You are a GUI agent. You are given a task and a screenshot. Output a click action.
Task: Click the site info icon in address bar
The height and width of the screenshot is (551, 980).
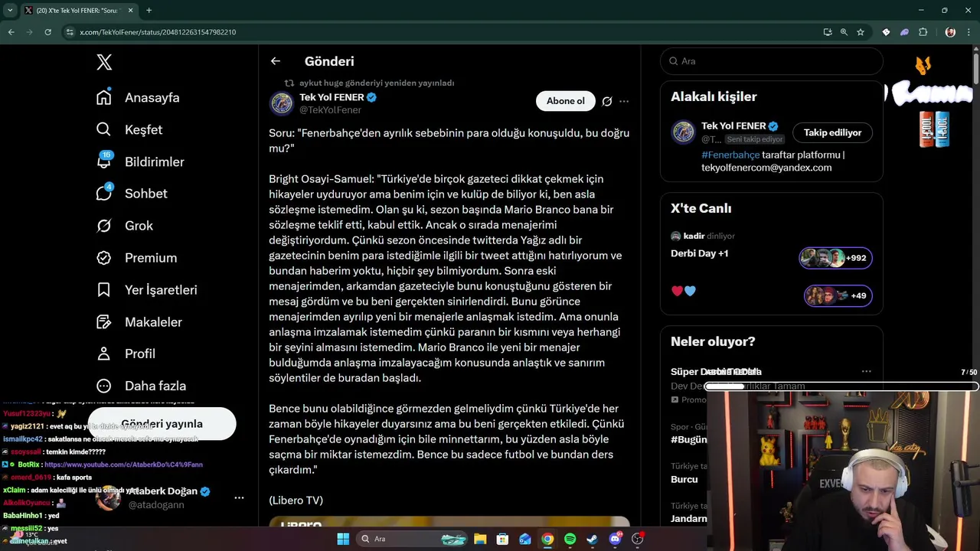70,32
